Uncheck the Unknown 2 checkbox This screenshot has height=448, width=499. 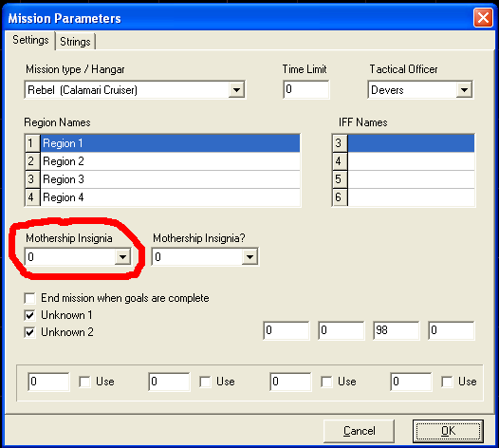tap(30, 333)
